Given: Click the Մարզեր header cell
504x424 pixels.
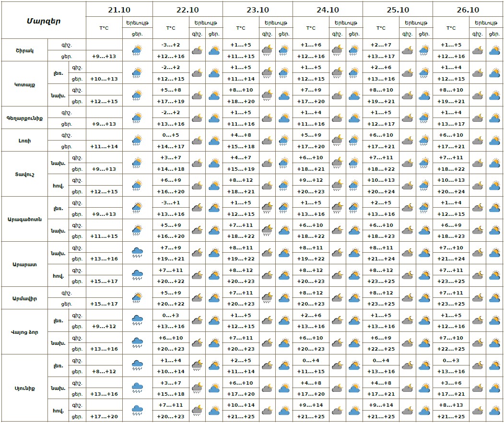Looking at the screenshot, I should pos(43,21).
